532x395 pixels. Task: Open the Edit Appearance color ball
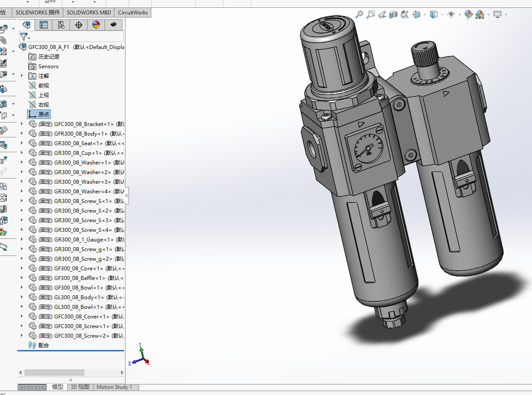pos(468,14)
